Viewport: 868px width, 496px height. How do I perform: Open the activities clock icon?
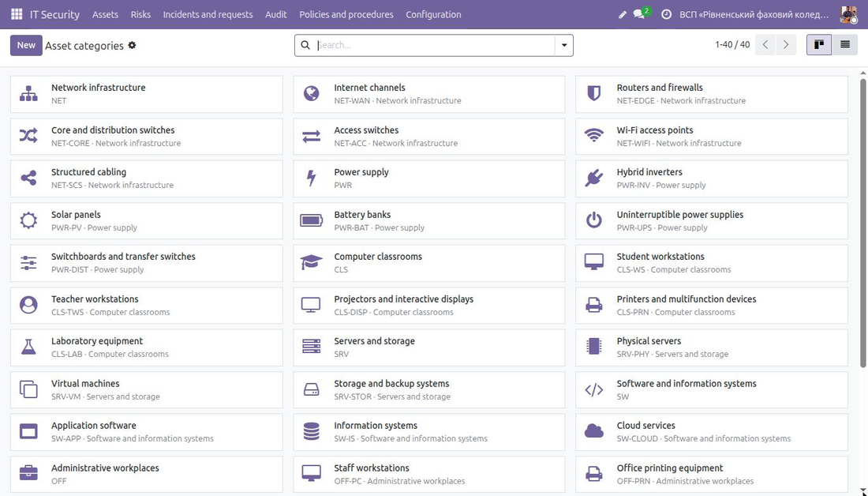click(667, 14)
